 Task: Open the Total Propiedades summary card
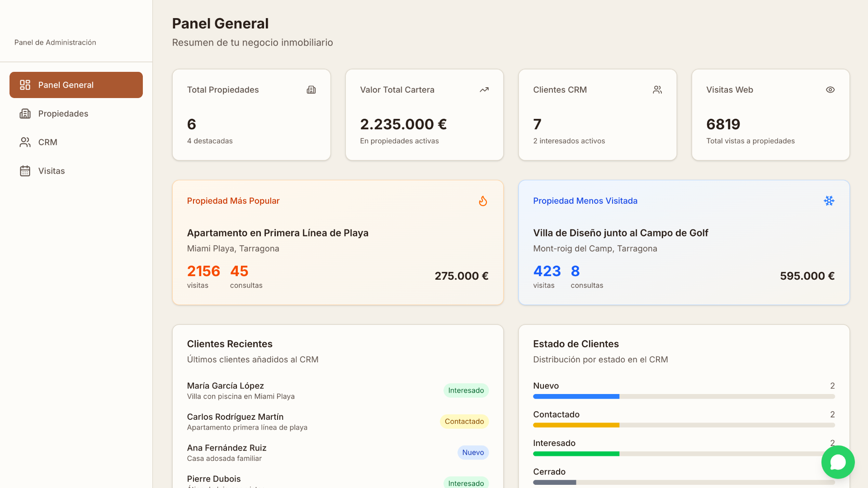(x=251, y=115)
